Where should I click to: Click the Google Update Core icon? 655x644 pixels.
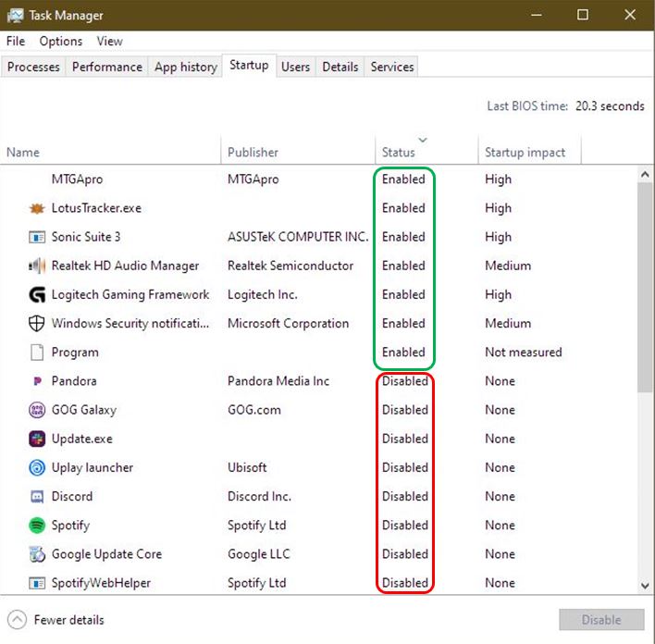(x=37, y=554)
